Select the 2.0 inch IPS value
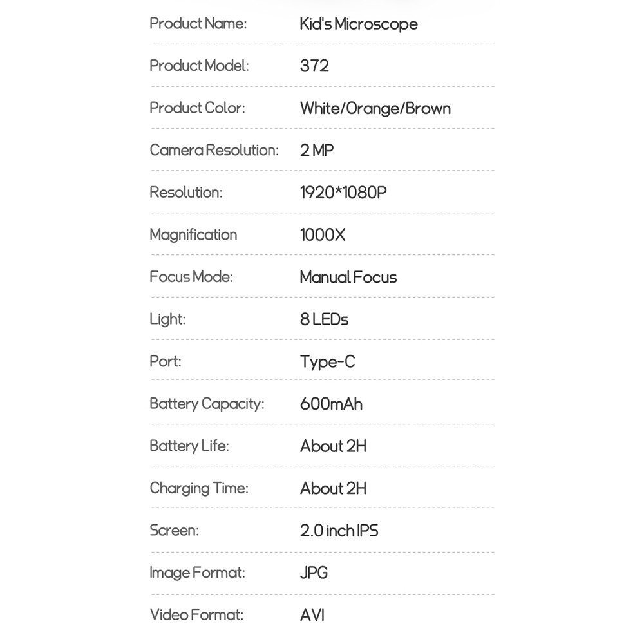Screen dimensions: 644x644 [x=339, y=531]
